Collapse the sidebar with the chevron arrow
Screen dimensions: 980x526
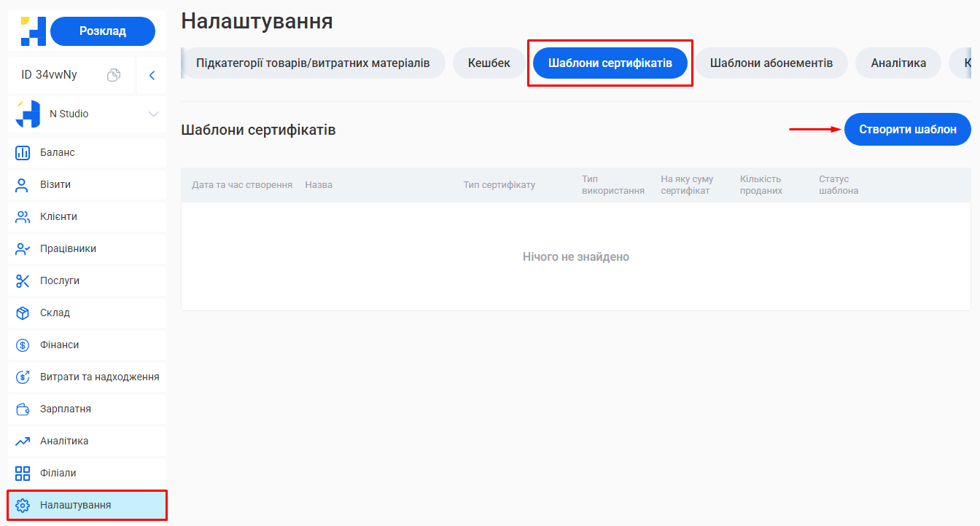[151, 74]
